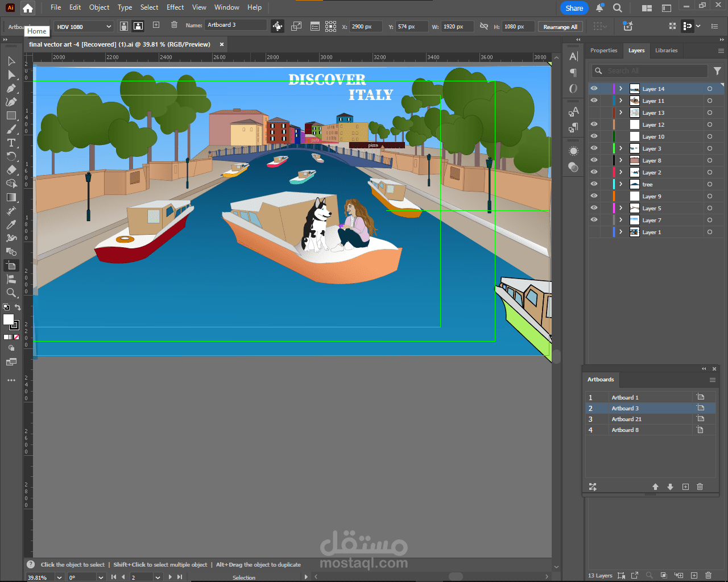Click the white Fill color swatch
Viewport: 728px width, 582px height.
[9, 319]
